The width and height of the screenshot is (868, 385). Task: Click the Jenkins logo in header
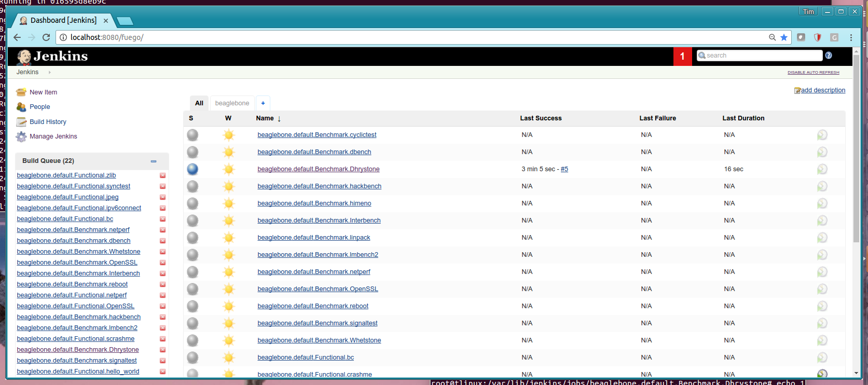click(52, 56)
